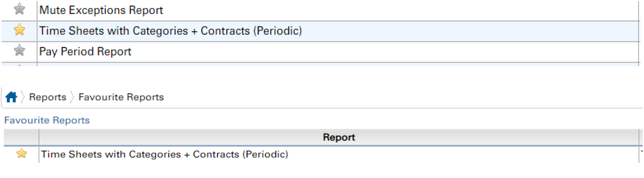644x178 pixels.
Task: Click the blue Favourite Reports heading
Action: click(47, 120)
